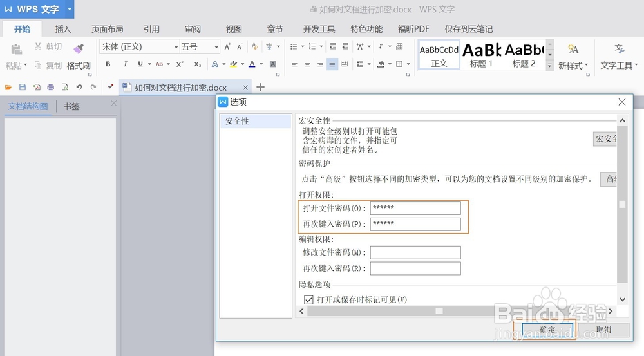Switch to the 页面布局 ribbon tab

point(107,29)
